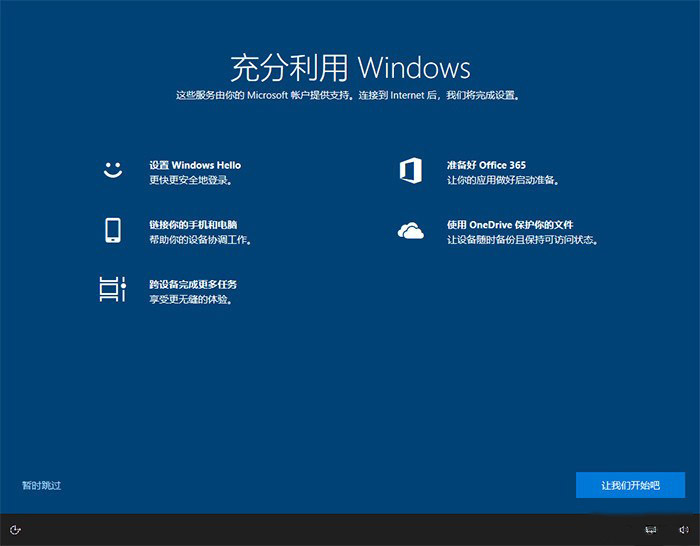Open Ease of Access options in bottom bar
This screenshot has height=546, width=700.
[16, 529]
